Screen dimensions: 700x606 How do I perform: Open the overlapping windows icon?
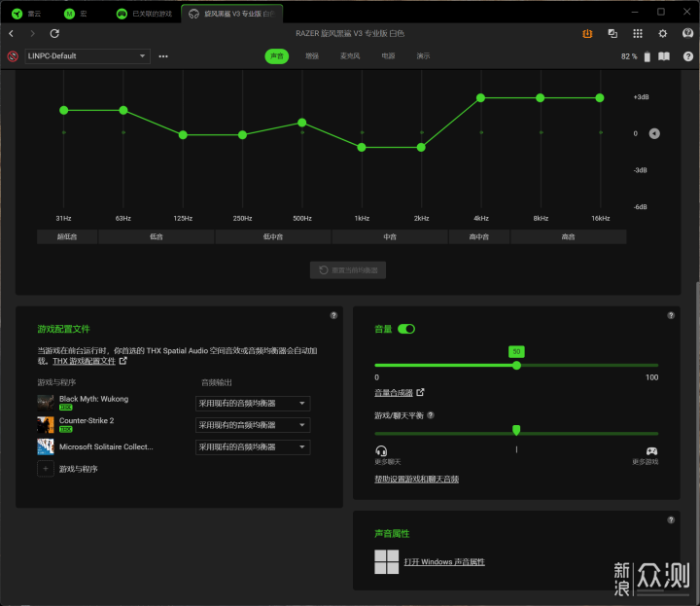tap(612, 33)
